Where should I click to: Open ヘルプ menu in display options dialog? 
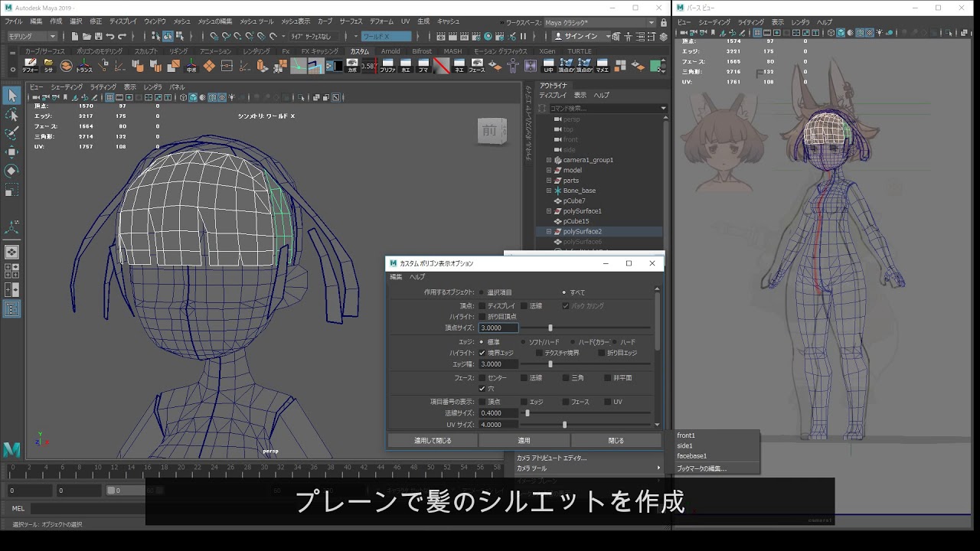point(417,277)
